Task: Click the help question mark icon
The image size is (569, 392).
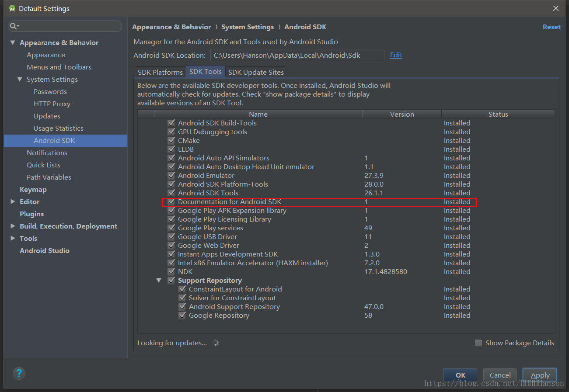Action: 19,373
